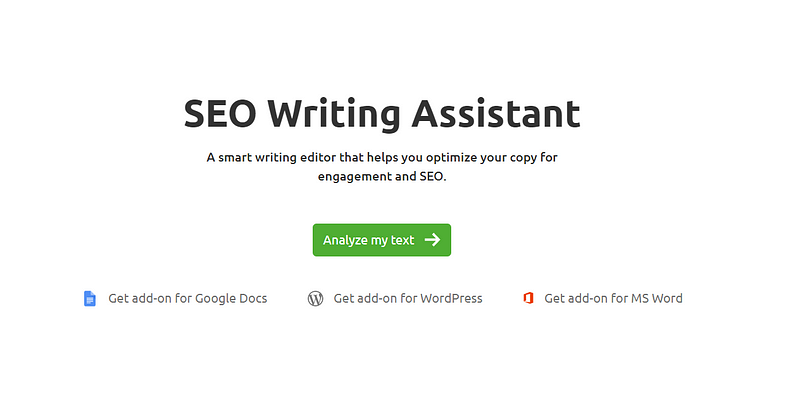Select the word Writing in the main heading
The width and height of the screenshot is (800, 406).
tap(334, 115)
